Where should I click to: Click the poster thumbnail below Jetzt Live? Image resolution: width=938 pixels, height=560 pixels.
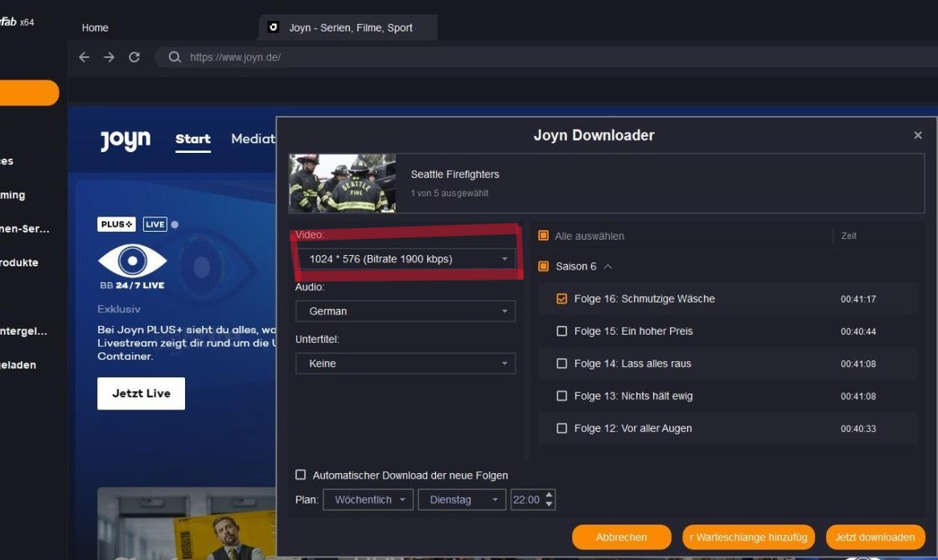click(187, 523)
